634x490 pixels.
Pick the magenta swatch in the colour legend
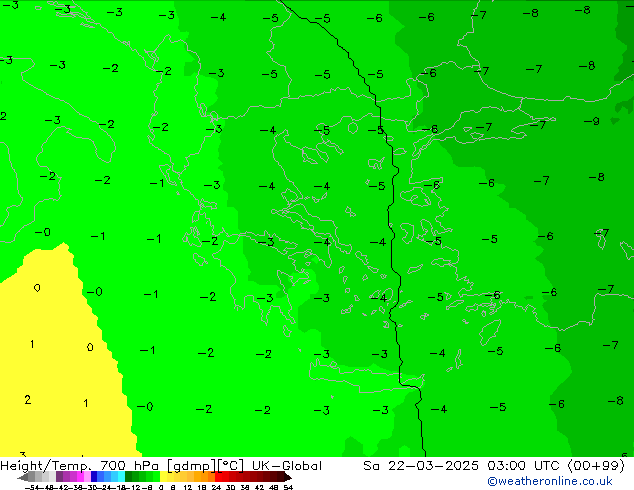click(x=80, y=477)
